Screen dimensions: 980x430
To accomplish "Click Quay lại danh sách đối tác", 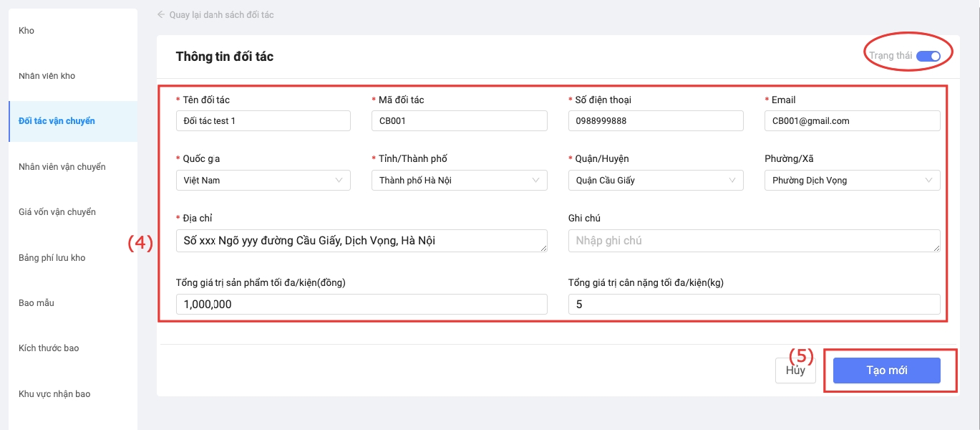I will pos(221,14).
